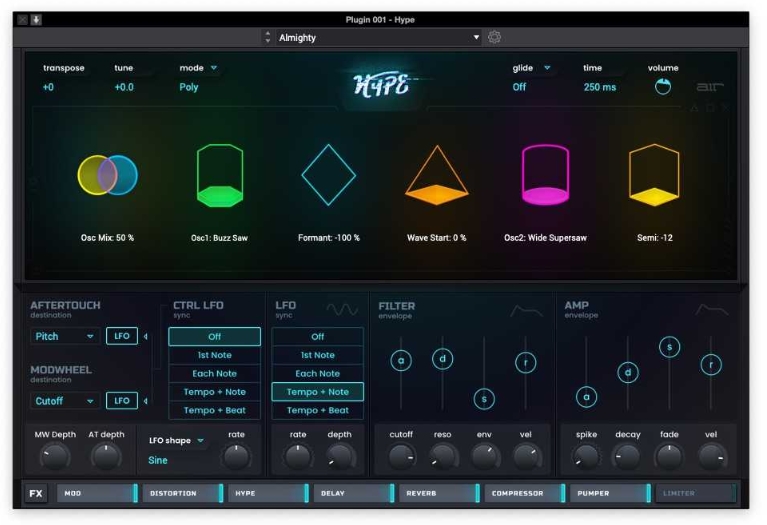Select CTRL LFO sync Each Note

(x=214, y=373)
